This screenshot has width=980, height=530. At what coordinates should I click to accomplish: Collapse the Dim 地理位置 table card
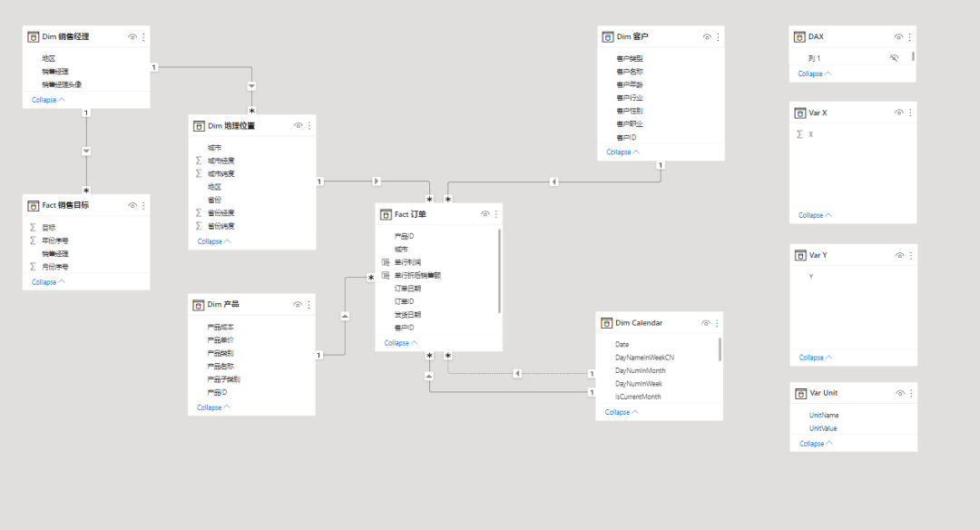[214, 241]
